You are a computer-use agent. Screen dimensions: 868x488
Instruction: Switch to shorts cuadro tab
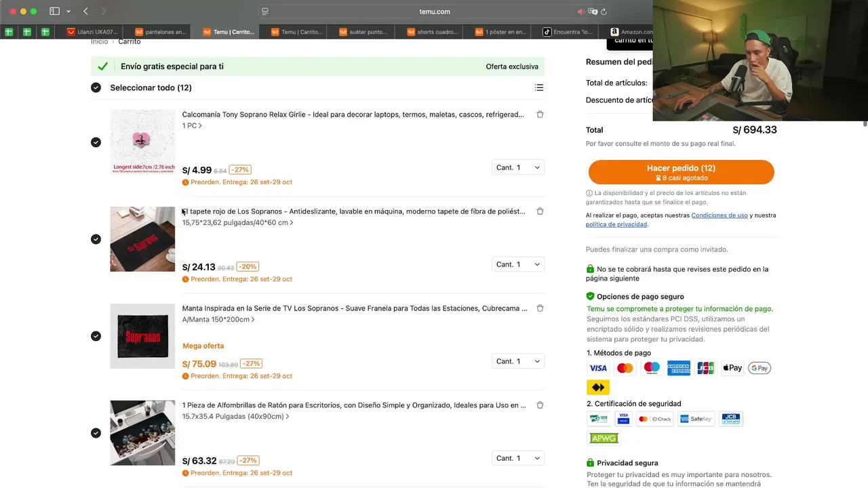(x=432, y=32)
